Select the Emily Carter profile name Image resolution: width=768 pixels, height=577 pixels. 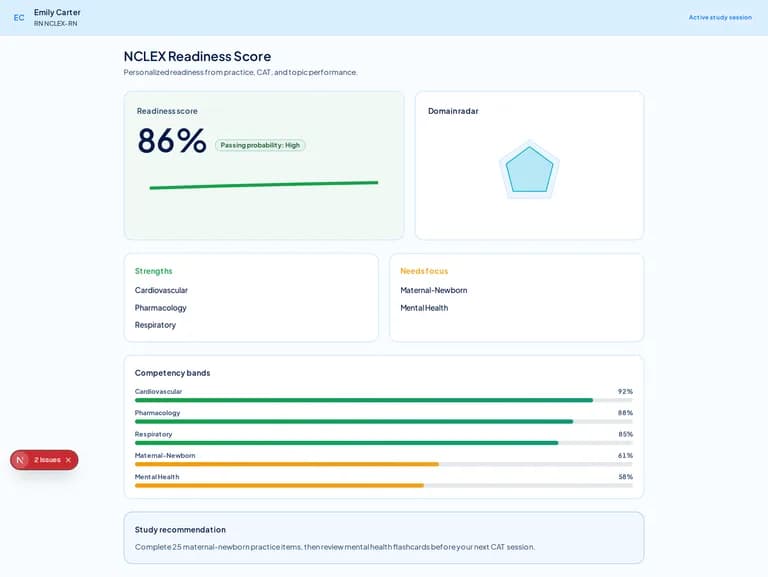coord(57,12)
